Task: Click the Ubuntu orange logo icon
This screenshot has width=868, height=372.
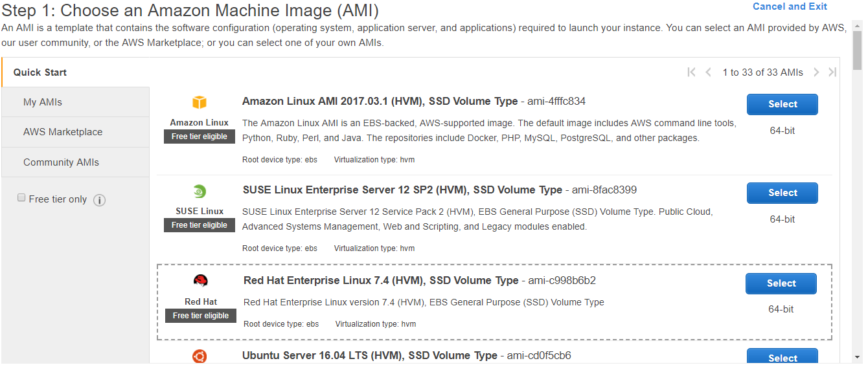Action: click(x=200, y=356)
